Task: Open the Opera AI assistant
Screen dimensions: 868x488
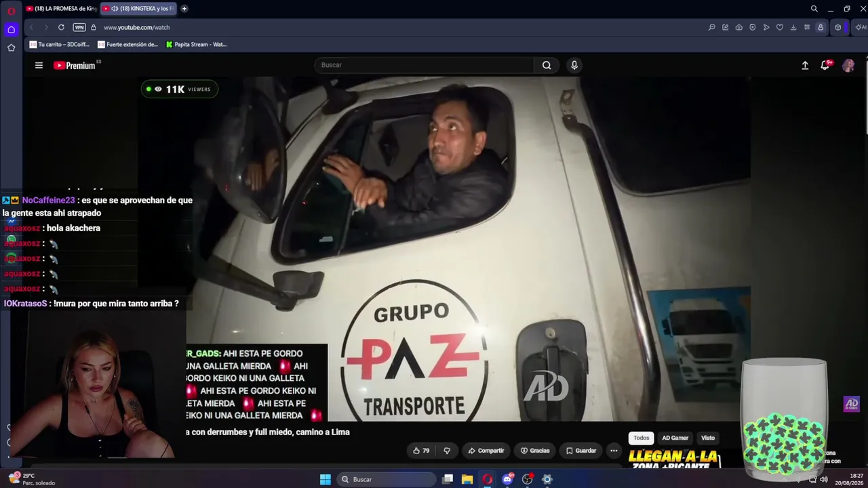Action: pyautogui.click(x=861, y=27)
